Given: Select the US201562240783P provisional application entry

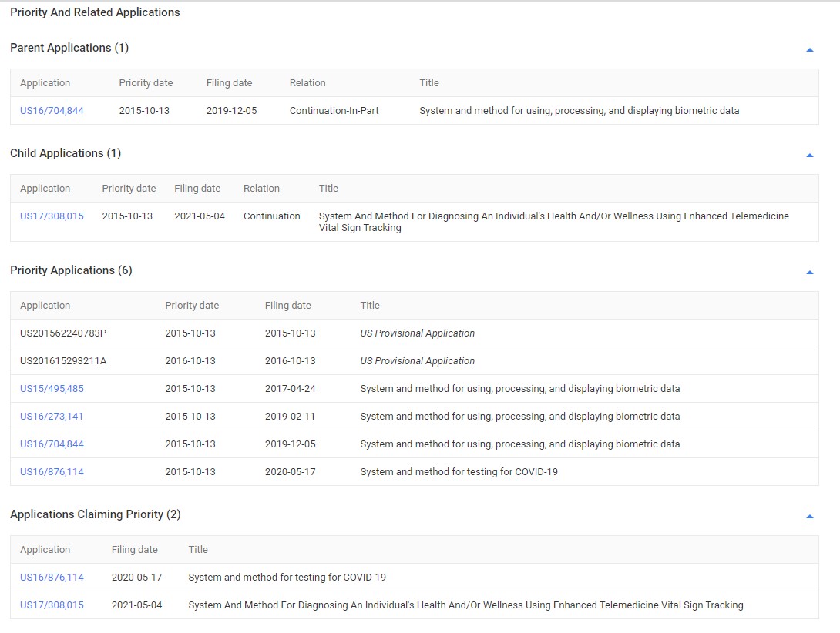Looking at the screenshot, I should point(63,333).
